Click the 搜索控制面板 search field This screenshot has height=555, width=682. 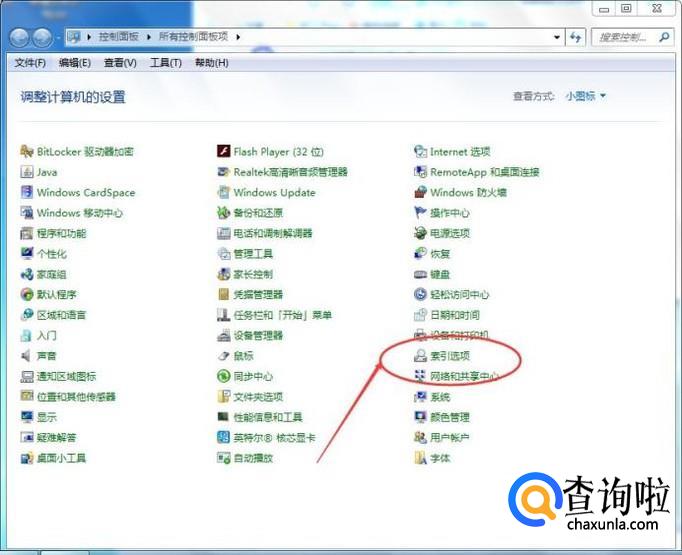coord(626,37)
